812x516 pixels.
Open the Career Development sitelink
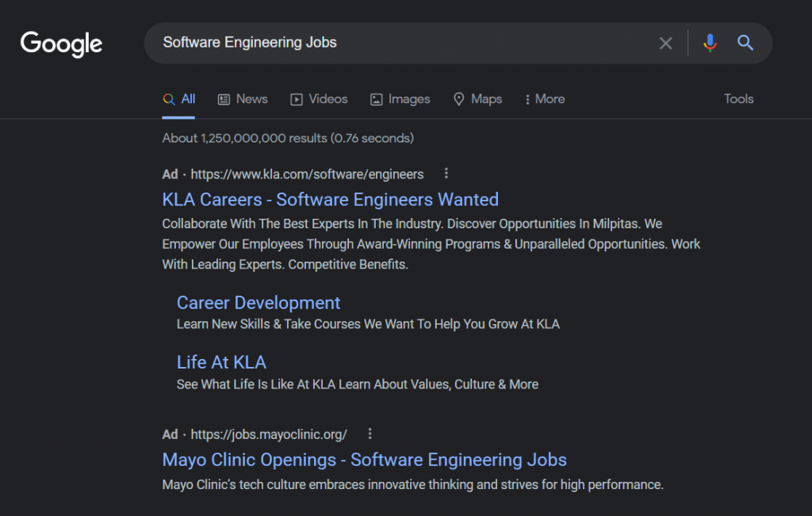[259, 303]
